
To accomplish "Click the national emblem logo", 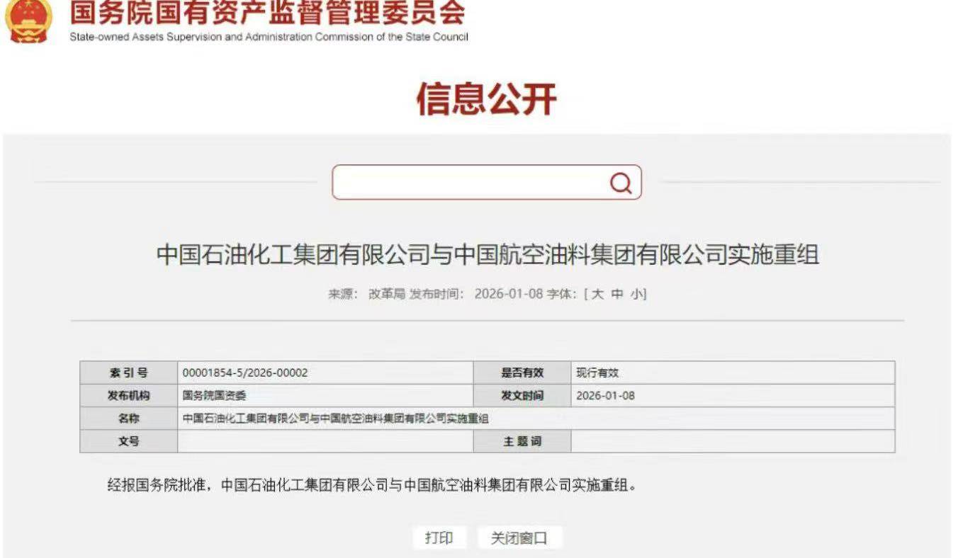I will click(28, 21).
